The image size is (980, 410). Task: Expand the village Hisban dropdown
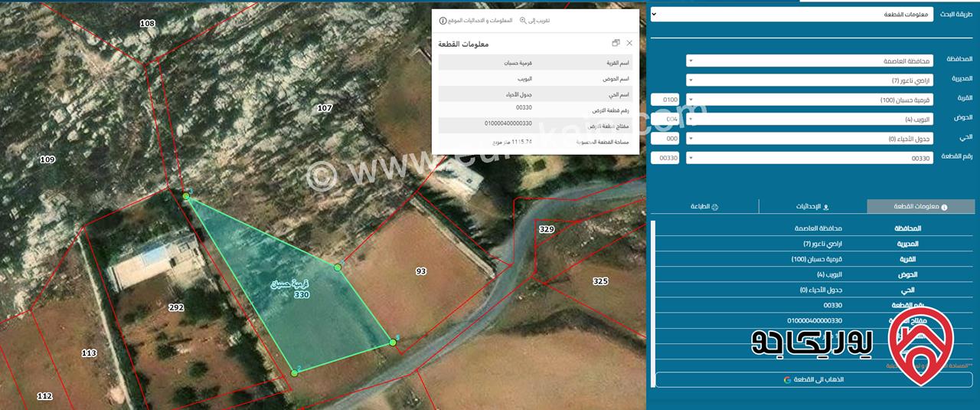[809, 100]
